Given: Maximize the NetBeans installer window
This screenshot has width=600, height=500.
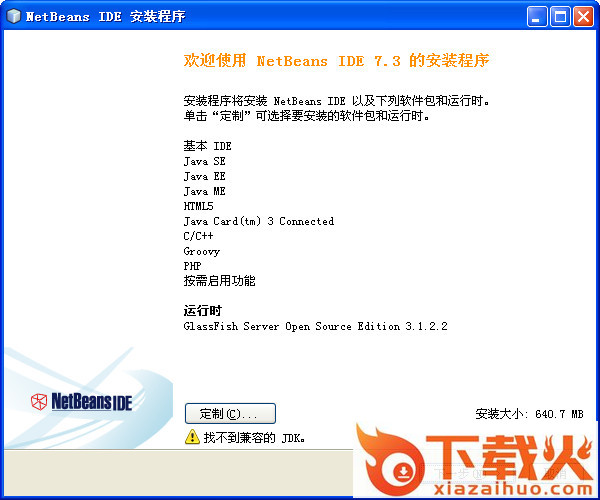Looking at the screenshot, I should click(560, 16).
